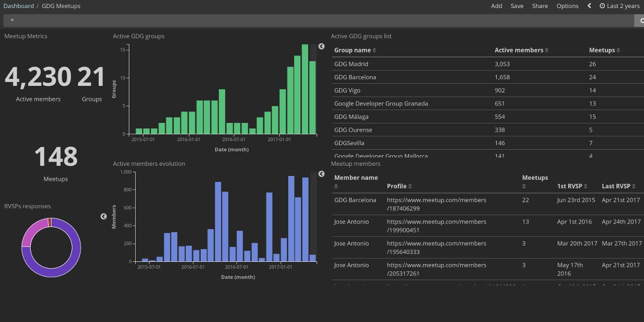Click the tallest blue bar in Active members evolution

click(x=291, y=218)
